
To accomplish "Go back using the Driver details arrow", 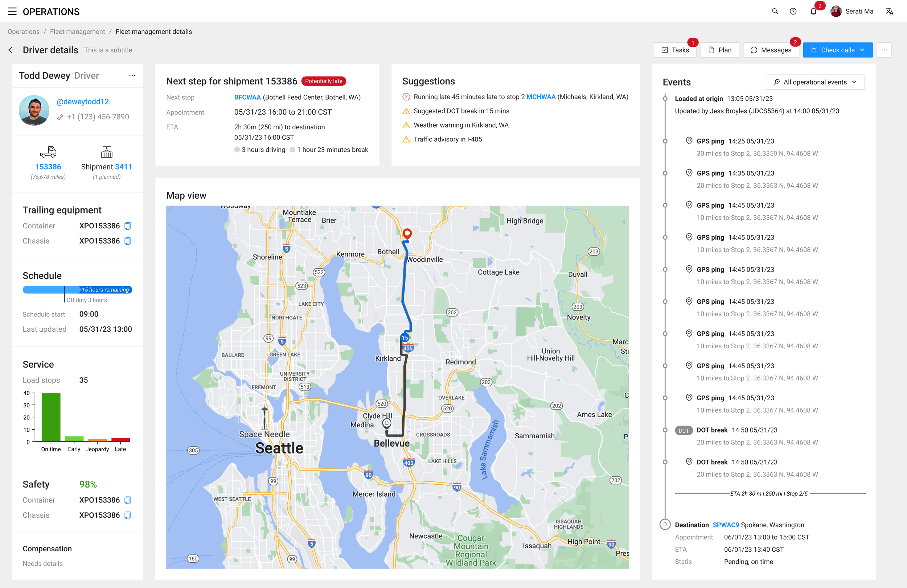I will point(12,50).
